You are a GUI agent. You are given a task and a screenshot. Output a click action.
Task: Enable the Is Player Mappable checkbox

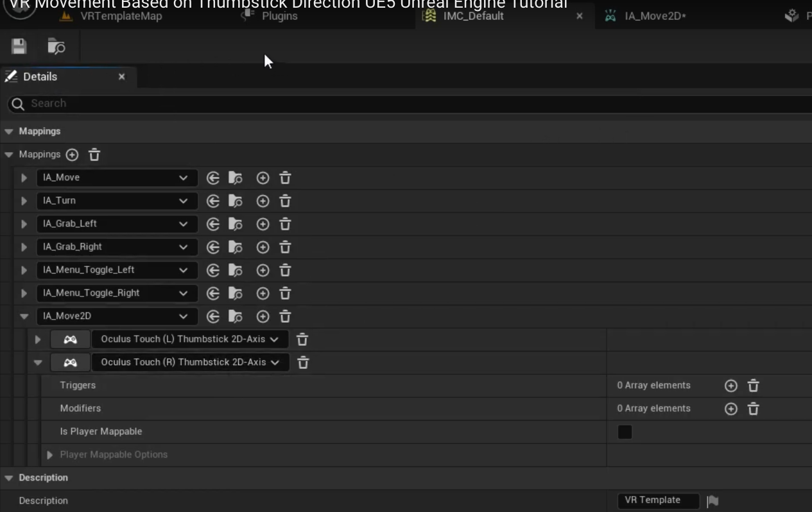point(625,432)
